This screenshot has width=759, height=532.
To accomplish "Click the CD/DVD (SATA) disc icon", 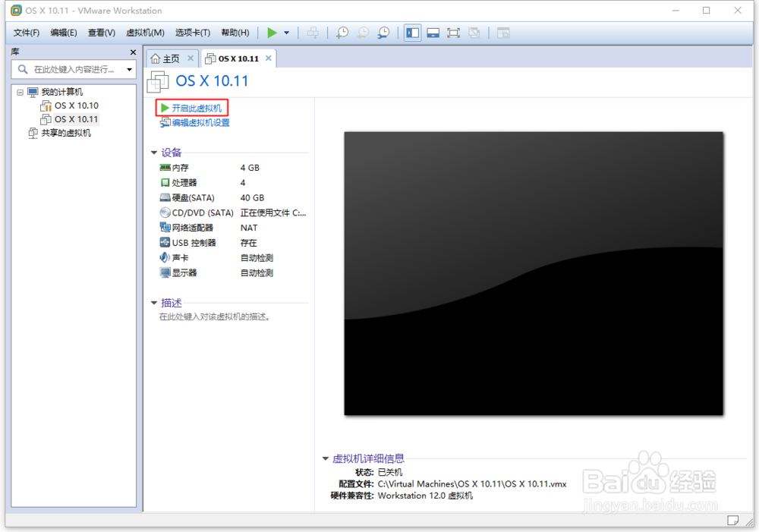I will click(165, 212).
